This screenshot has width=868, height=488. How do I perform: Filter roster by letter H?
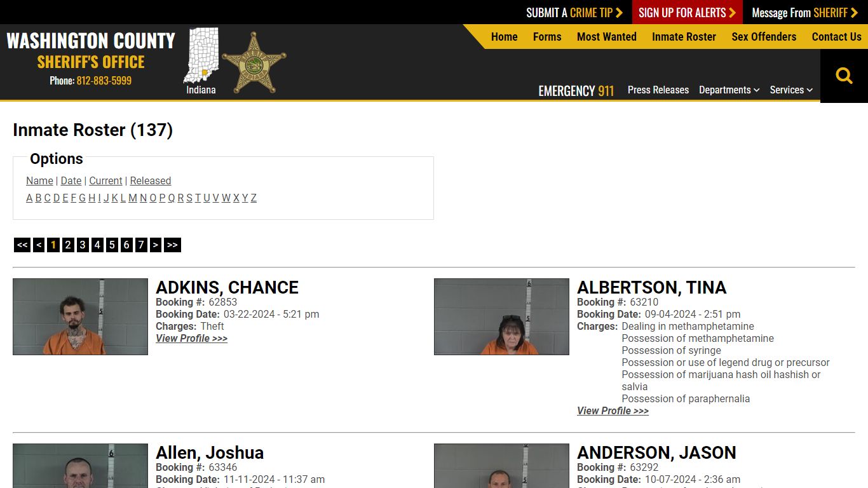coord(92,198)
